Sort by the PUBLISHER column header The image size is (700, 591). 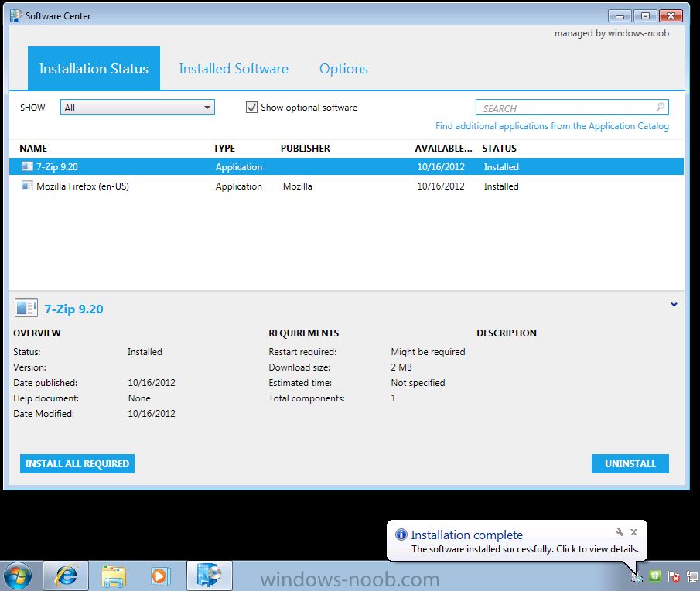click(x=306, y=149)
